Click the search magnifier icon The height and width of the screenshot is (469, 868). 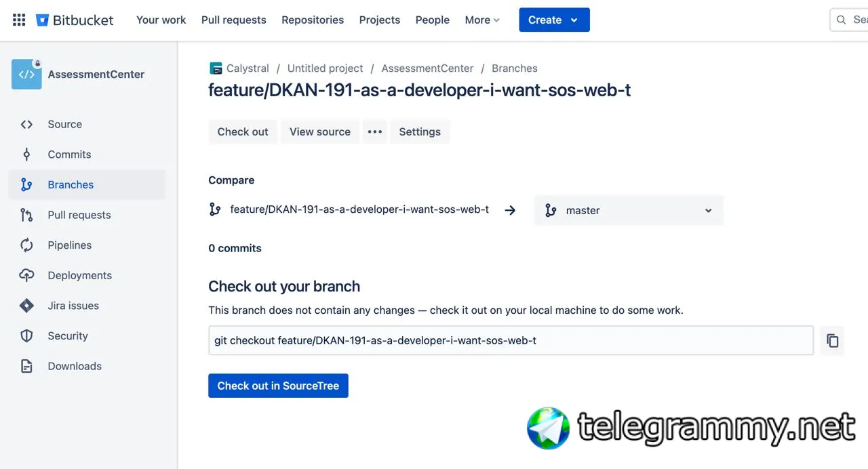click(841, 20)
